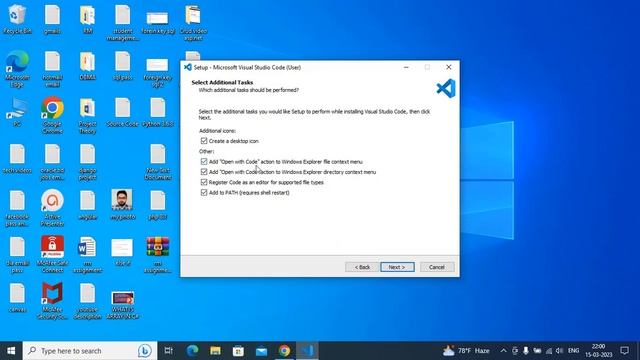Select the WHAT IS ARRAY IN C# video thumbnail

coord(122,304)
